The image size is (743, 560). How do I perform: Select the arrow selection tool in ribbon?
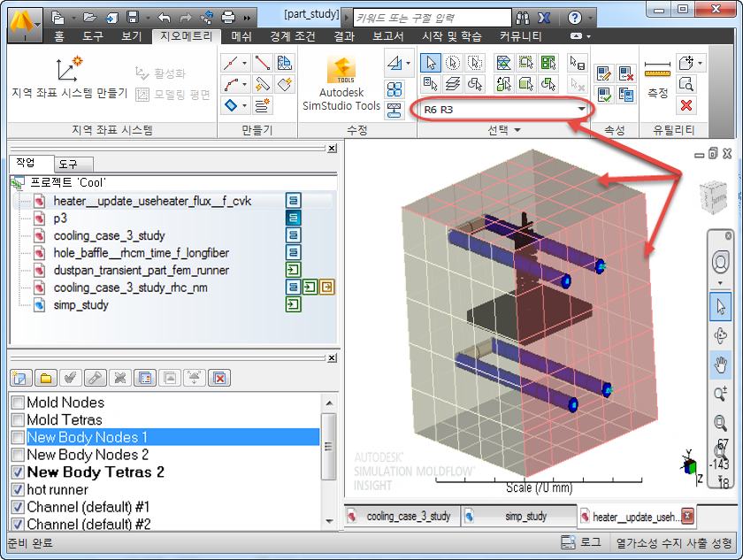coord(430,63)
